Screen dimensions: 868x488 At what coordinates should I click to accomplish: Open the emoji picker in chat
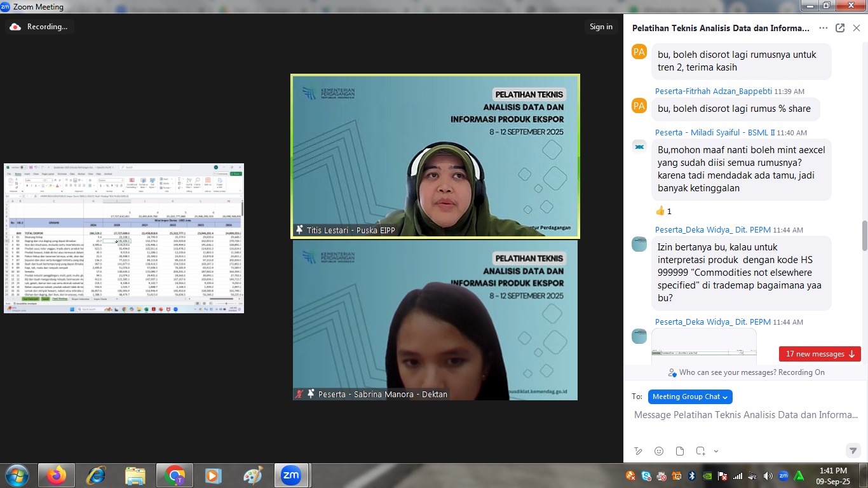tap(659, 451)
